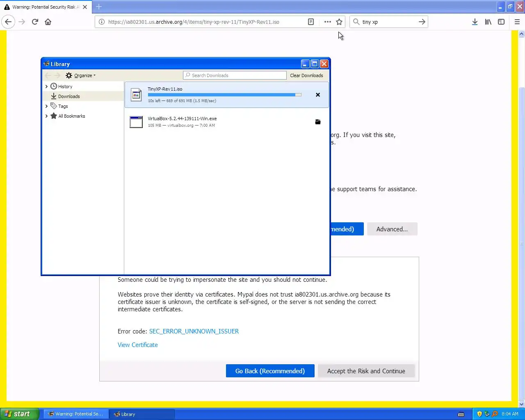This screenshot has width=525, height=420.
Task: Submit the 'tiny xp' search arrow
Action: [x=422, y=22]
